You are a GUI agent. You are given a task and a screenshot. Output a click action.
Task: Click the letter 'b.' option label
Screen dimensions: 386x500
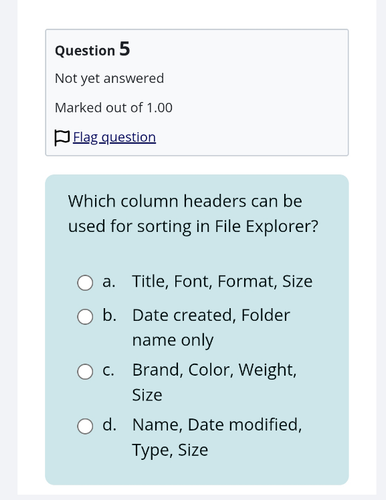pos(110,315)
